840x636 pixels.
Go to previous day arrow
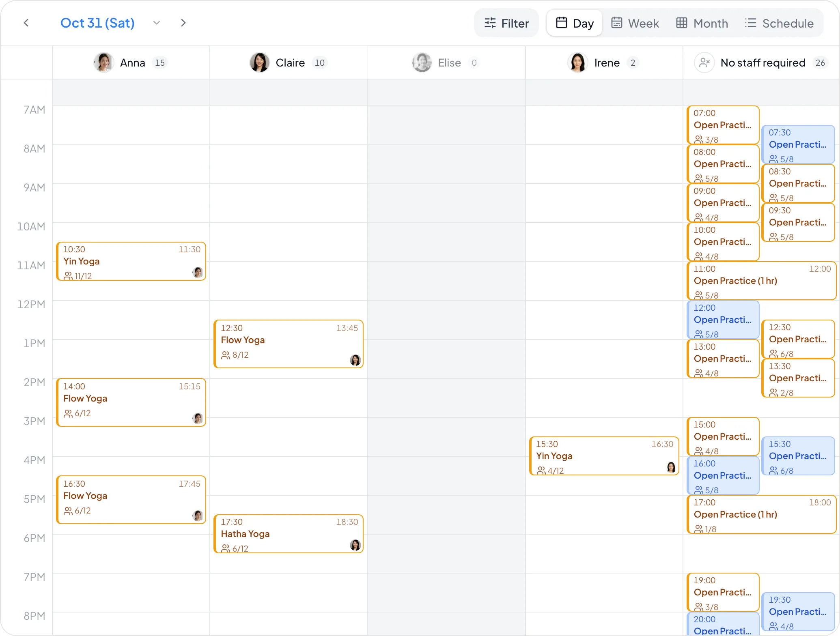click(x=26, y=23)
